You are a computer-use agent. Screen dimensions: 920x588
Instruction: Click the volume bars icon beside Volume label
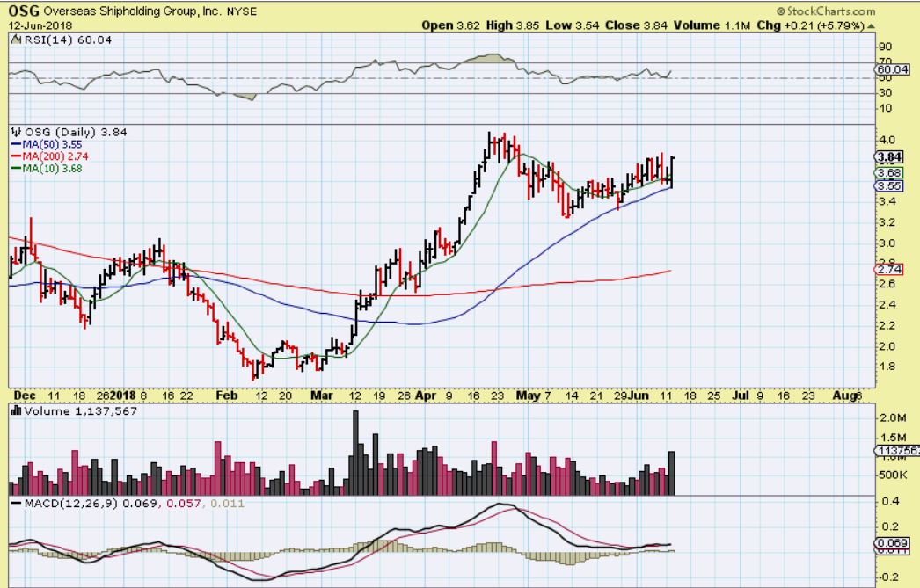click(x=17, y=411)
